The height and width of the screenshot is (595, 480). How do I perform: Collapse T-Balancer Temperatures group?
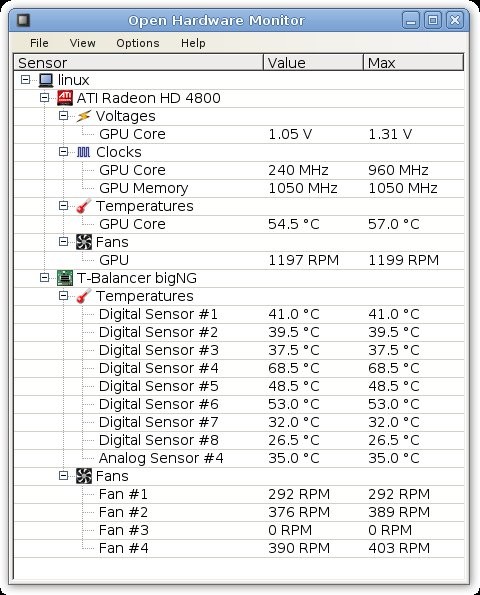[x=63, y=296]
